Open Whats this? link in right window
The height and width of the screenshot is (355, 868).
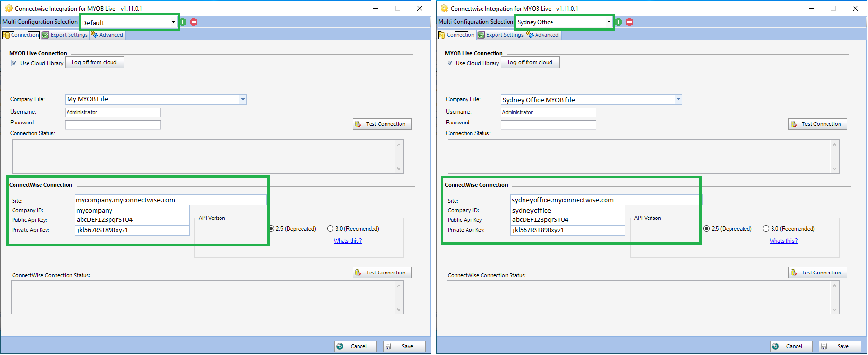(x=784, y=241)
